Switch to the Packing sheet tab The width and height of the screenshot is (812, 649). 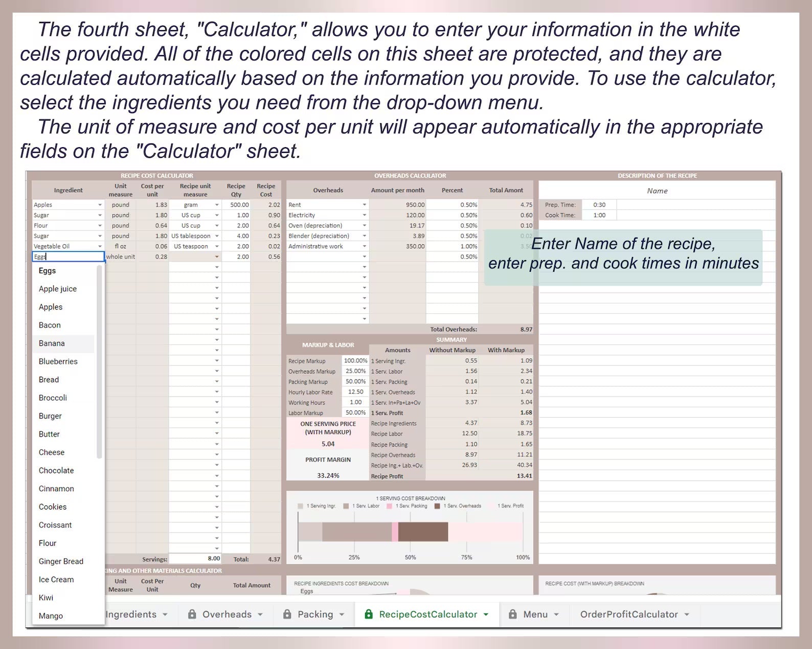click(x=315, y=614)
